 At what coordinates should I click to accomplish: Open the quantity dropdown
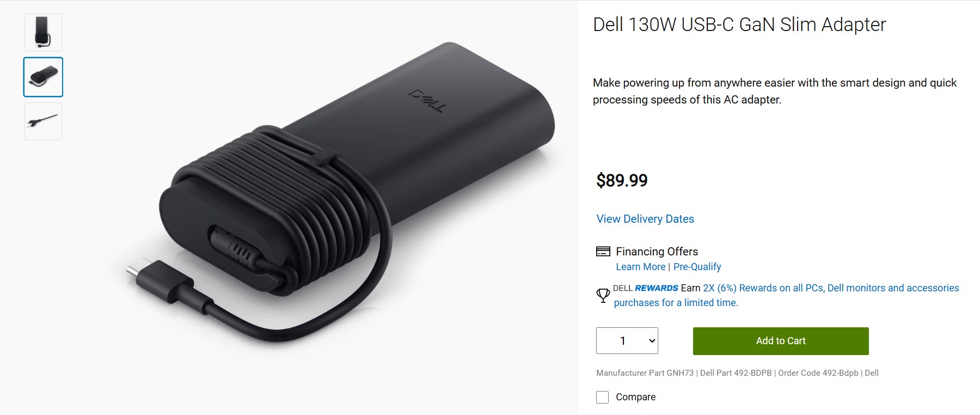[626, 340]
